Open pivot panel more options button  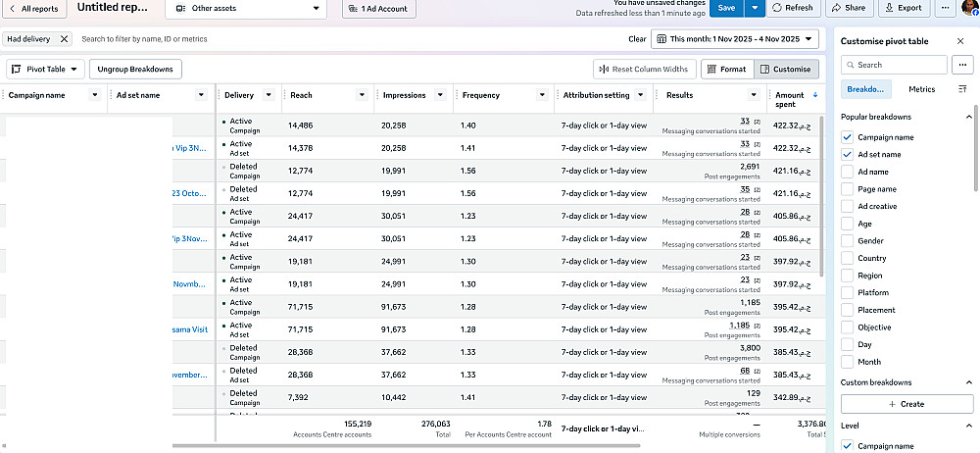(962, 65)
